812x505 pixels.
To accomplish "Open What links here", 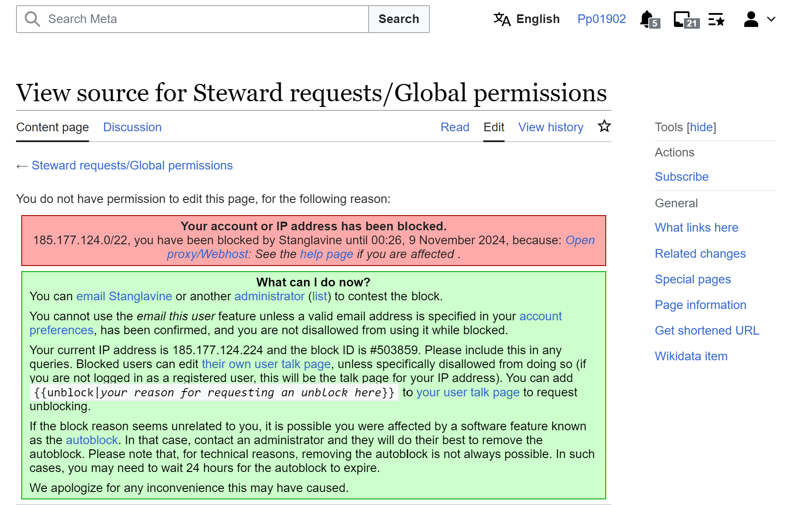I will point(696,228).
